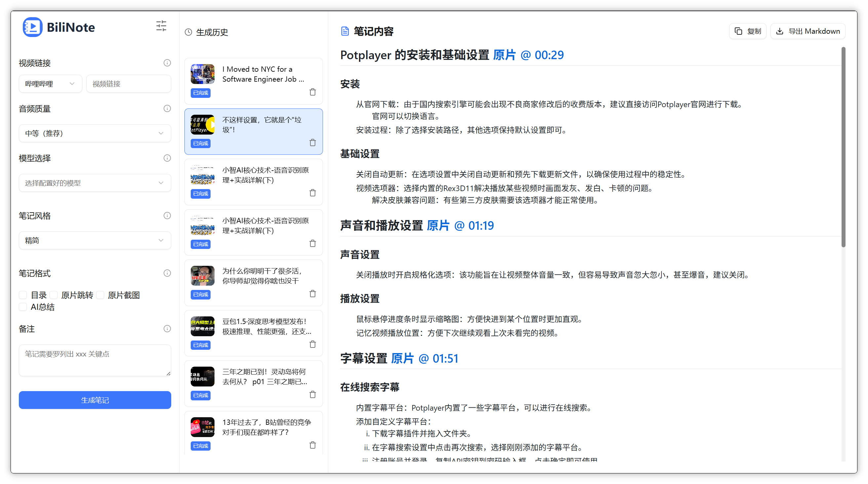Show info tooltip for 笔记格式
868x484 pixels.
[x=167, y=273]
